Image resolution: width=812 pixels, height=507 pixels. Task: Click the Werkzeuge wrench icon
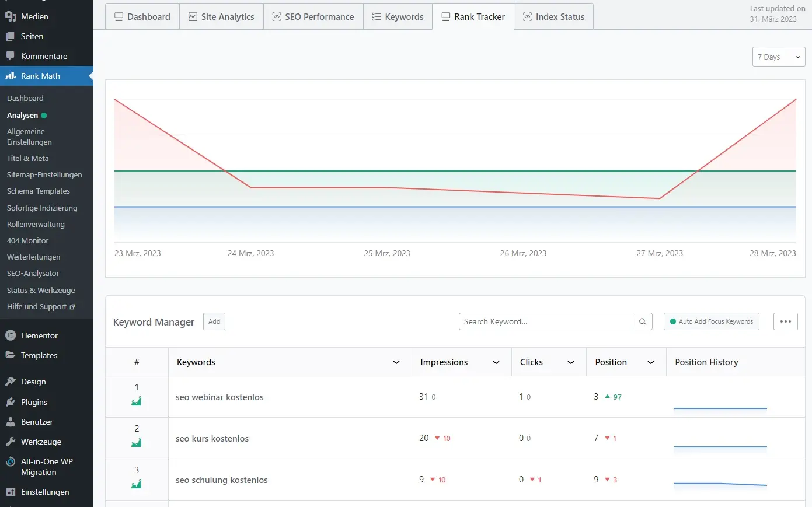11,442
